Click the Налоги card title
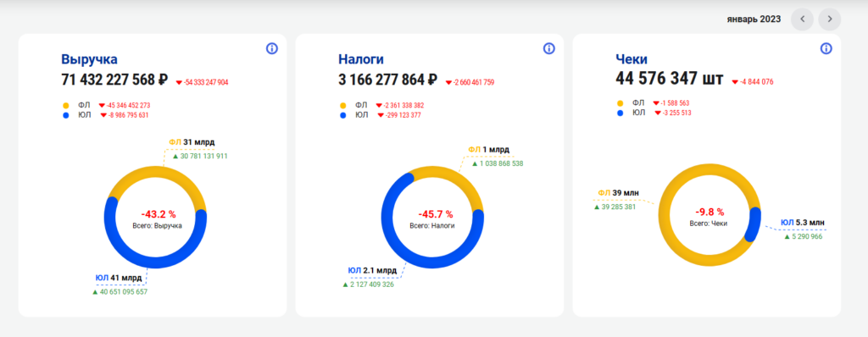The image size is (868, 337). click(361, 60)
